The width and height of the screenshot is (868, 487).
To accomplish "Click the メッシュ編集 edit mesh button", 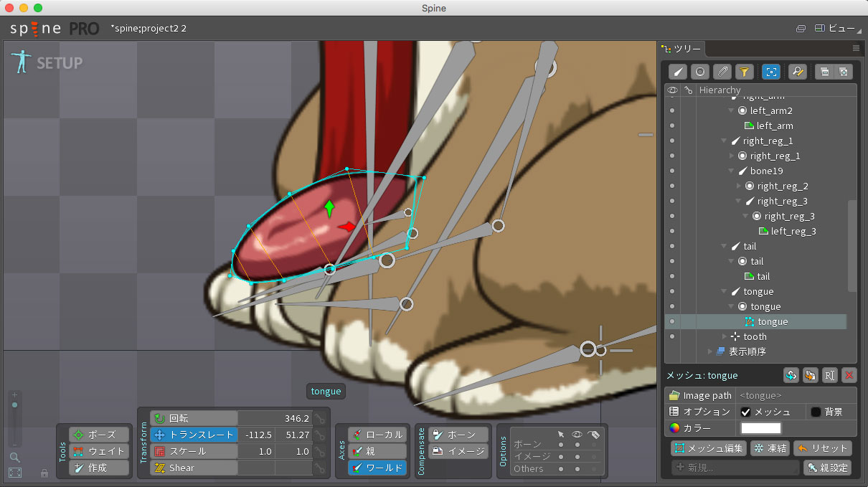I will pos(709,448).
